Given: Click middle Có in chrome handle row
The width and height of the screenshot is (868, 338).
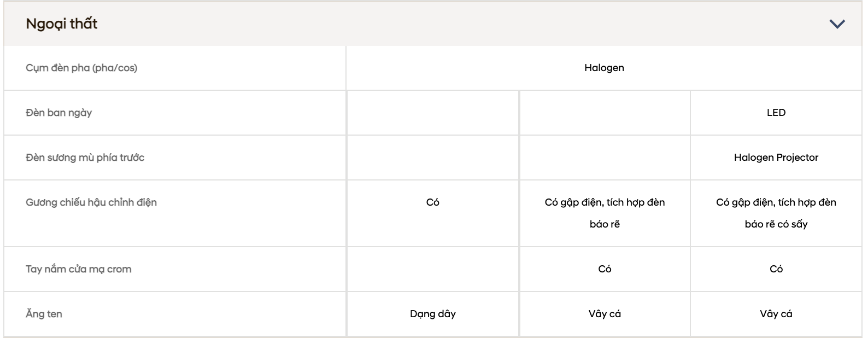Looking at the screenshot, I should (x=605, y=269).
